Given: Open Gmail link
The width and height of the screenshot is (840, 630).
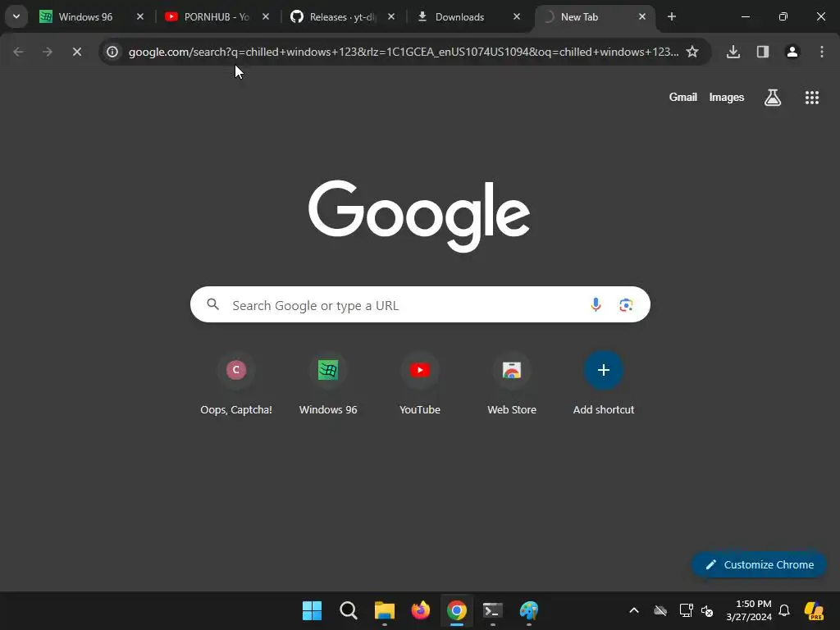Looking at the screenshot, I should (683, 97).
